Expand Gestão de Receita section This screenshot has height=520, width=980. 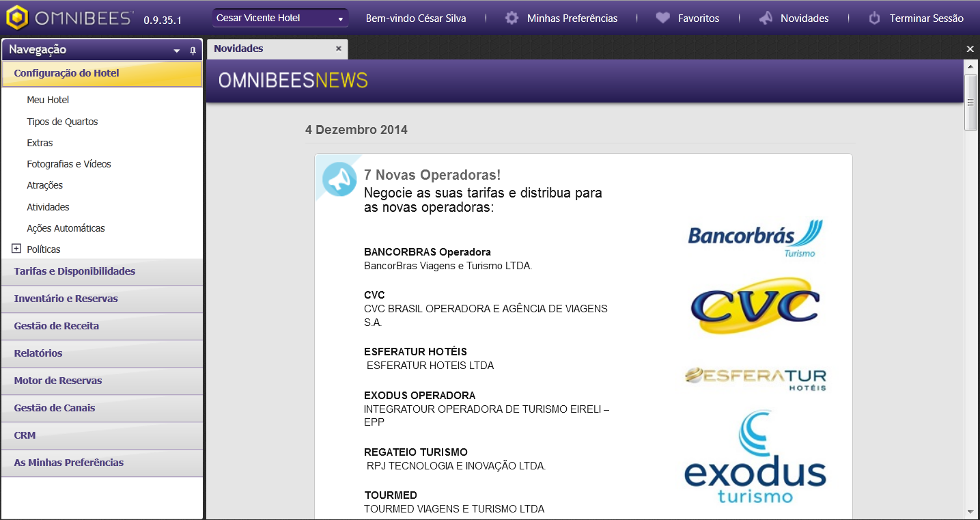[x=102, y=326]
